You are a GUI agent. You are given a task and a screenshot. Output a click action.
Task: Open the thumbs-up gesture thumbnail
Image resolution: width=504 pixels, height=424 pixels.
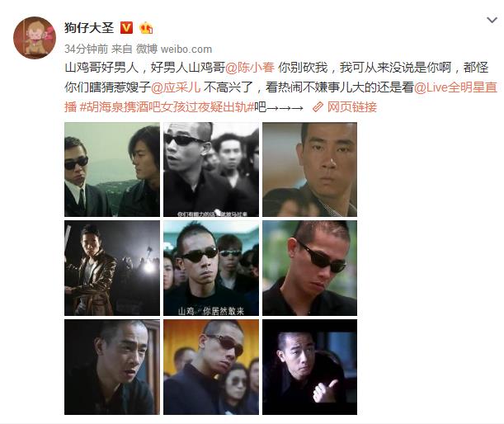tap(309, 367)
